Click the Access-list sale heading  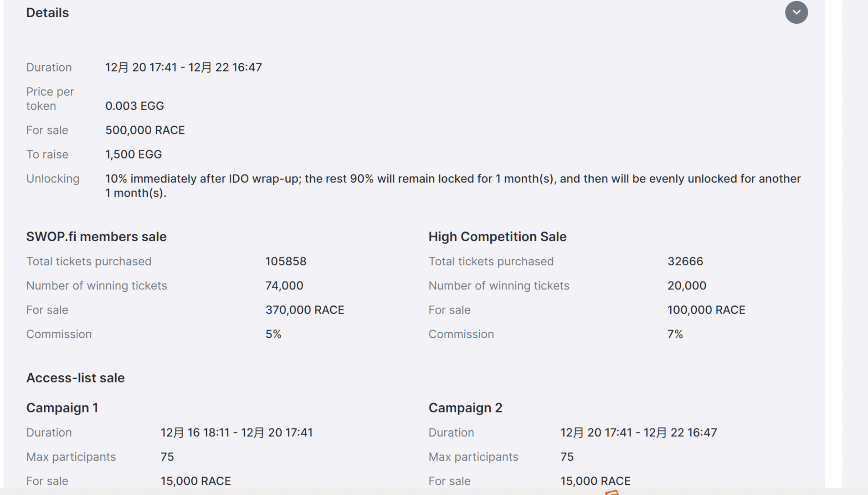tap(75, 378)
